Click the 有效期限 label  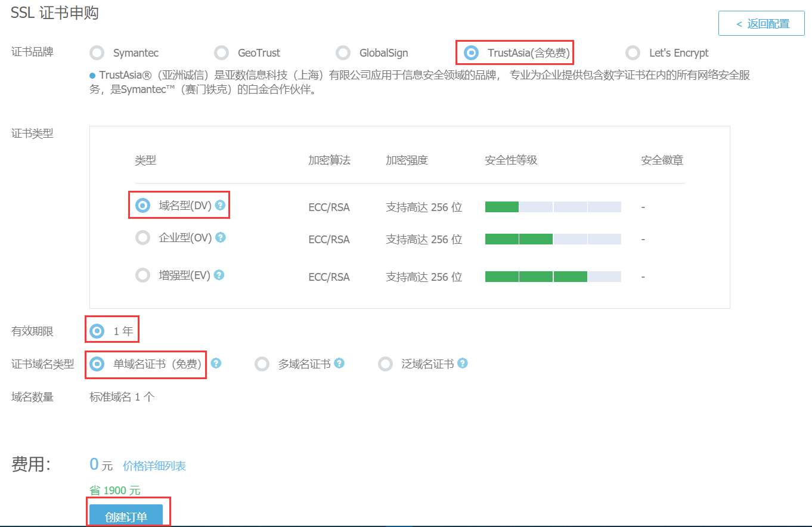pyautogui.click(x=32, y=331)
